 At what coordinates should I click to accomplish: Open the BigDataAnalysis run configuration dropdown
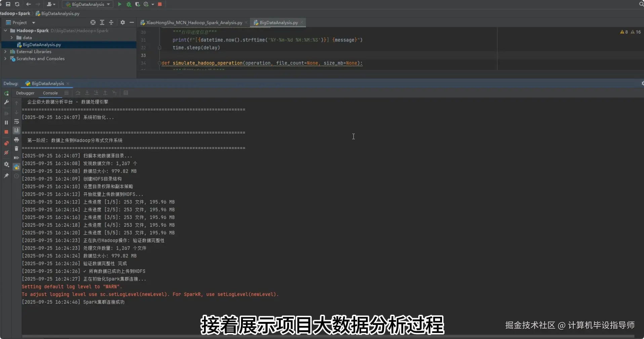click(x=88, y=4)
